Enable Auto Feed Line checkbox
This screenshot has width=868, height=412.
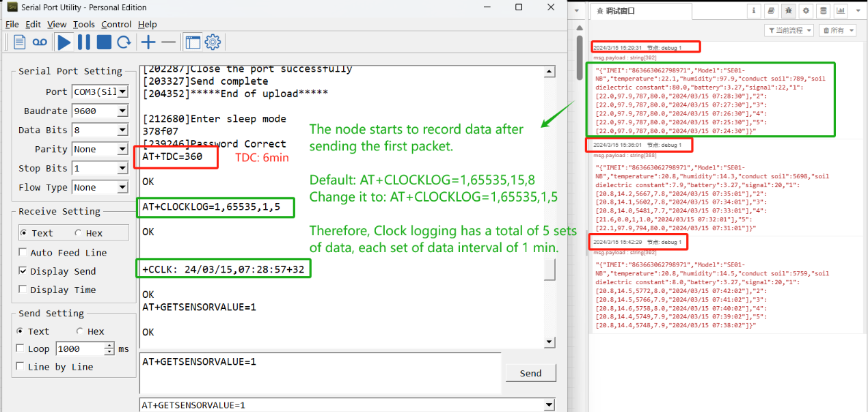pos(22,252)
